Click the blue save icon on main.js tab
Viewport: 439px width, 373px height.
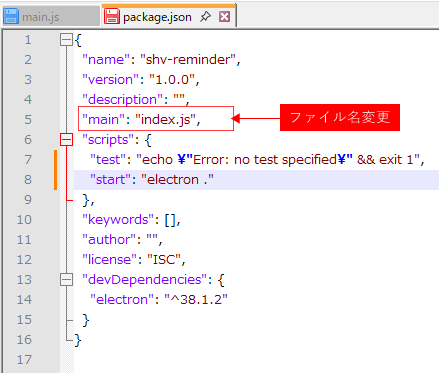(11, 16)
